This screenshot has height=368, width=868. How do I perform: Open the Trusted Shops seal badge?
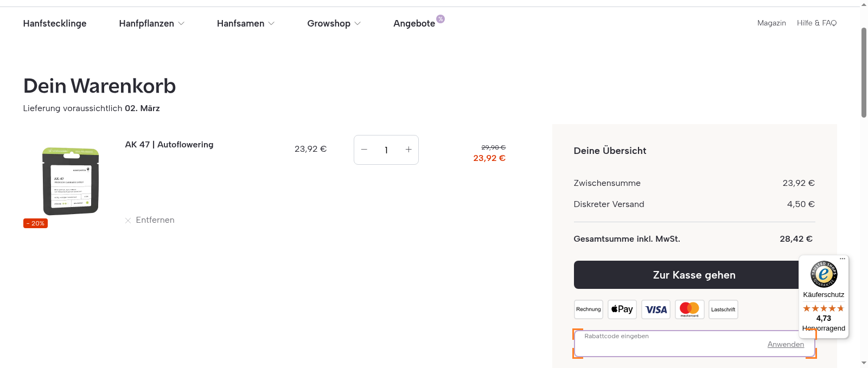(824, 274)
